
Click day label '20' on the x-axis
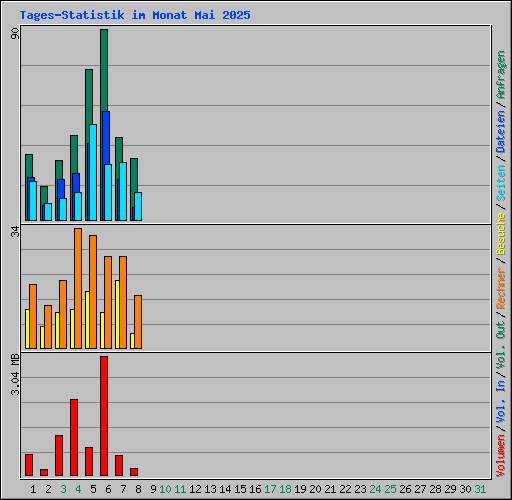[315, 489]
